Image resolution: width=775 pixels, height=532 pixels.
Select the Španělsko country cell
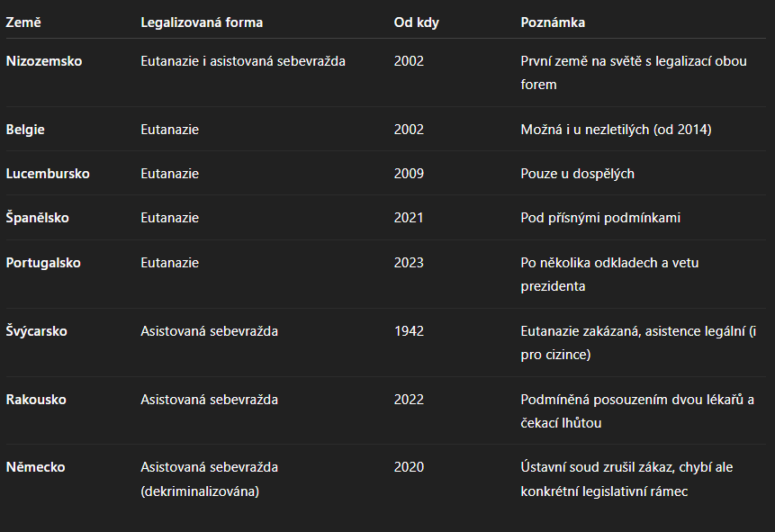pos(38,218)
